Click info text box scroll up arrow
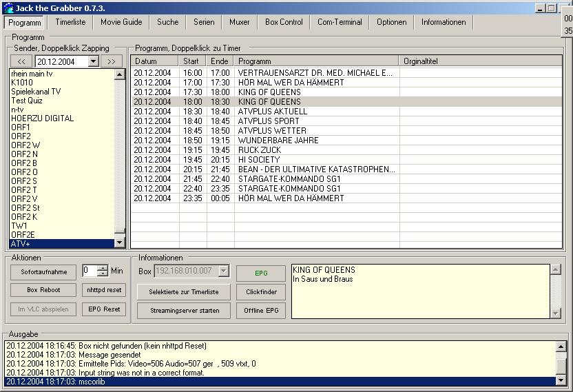 click(556, 270)
